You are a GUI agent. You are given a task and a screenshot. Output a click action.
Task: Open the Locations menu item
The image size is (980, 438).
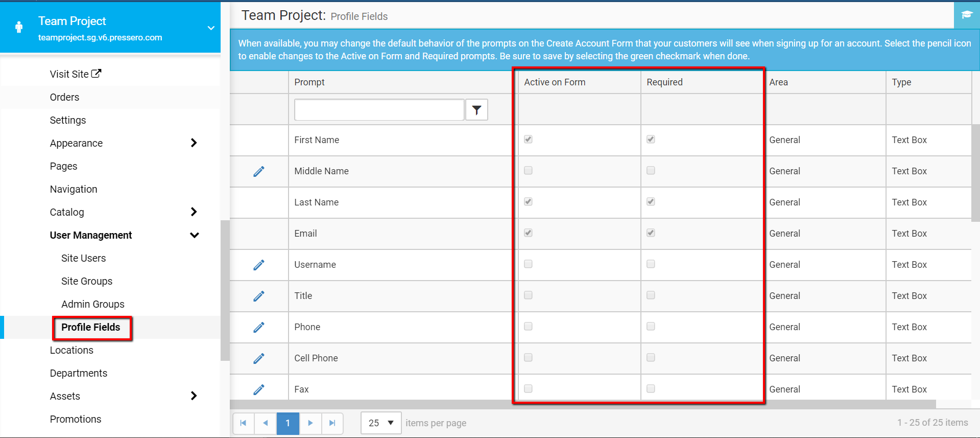[71, 350]
